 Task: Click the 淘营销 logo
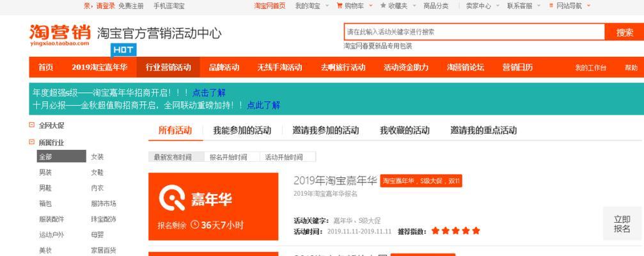tap(60, 35)
